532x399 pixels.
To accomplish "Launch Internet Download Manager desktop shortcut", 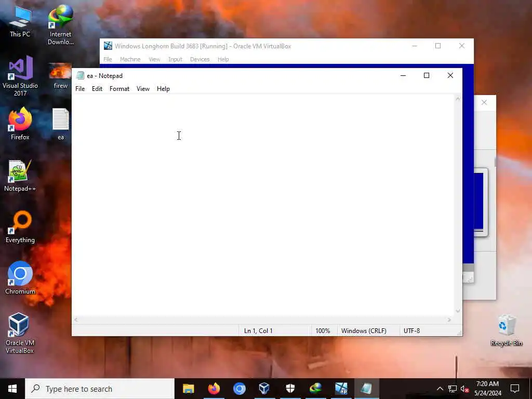I will click(x=60, y=25).
